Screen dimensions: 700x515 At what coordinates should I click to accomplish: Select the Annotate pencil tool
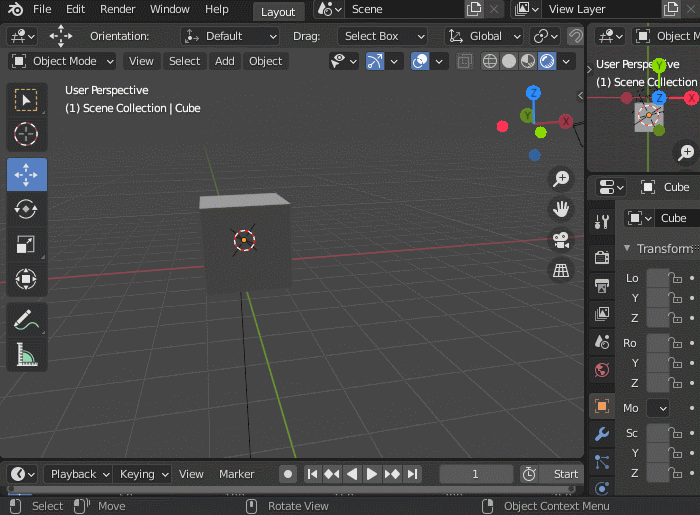coord(26,320)
